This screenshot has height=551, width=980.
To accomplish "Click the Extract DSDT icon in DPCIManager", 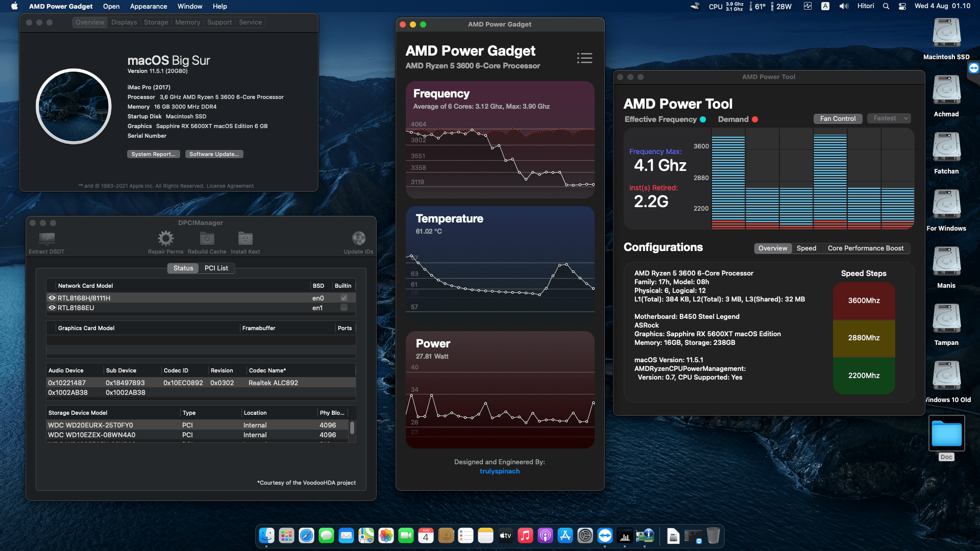I will 46,238.
